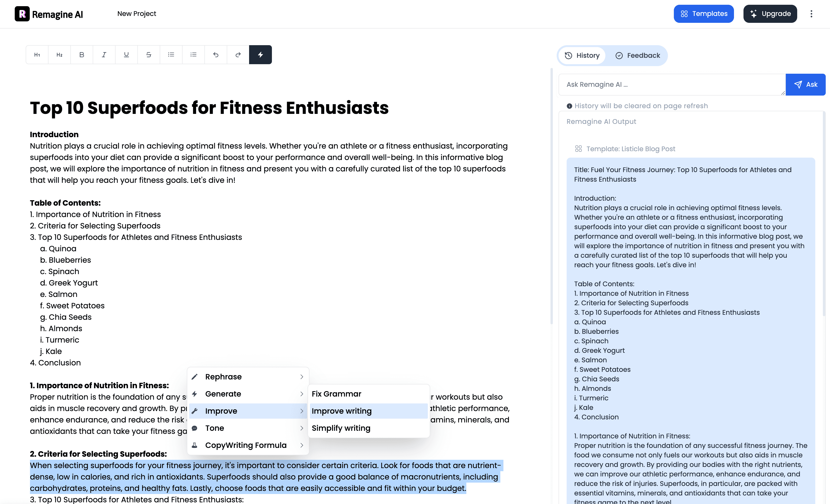Click the Table of Contents heading

pyautogui.click(x=65, y=203)
